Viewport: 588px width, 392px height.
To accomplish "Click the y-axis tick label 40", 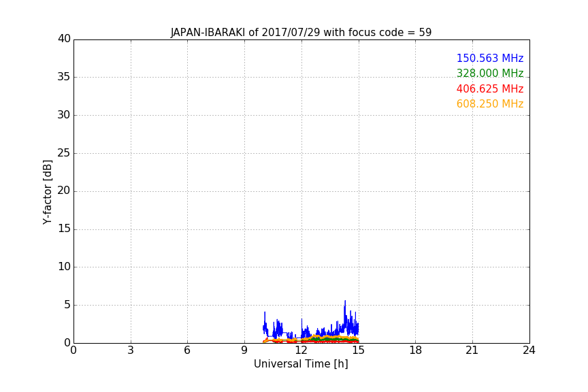I will coord(64,39).
